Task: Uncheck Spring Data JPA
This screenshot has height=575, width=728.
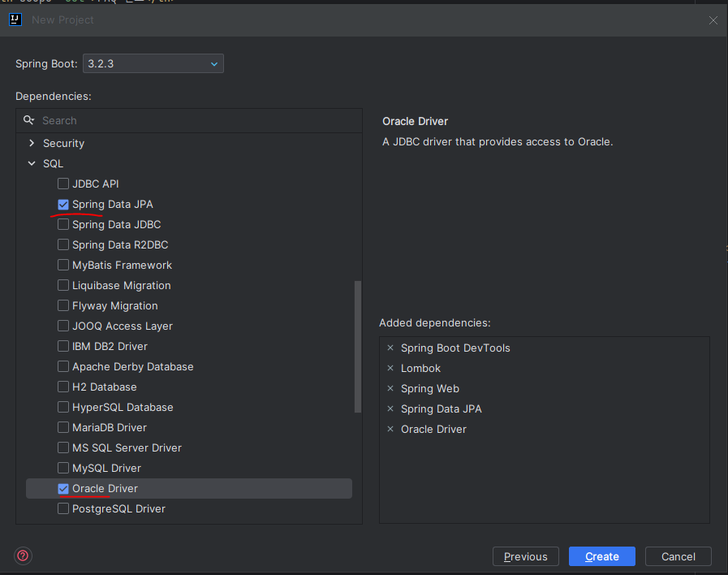Action: coord(63,205)
